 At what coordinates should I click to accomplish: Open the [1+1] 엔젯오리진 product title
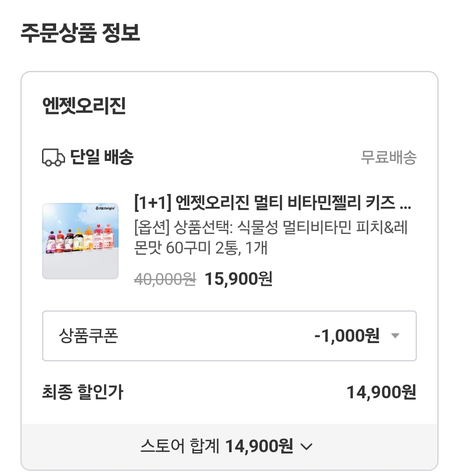272,202
